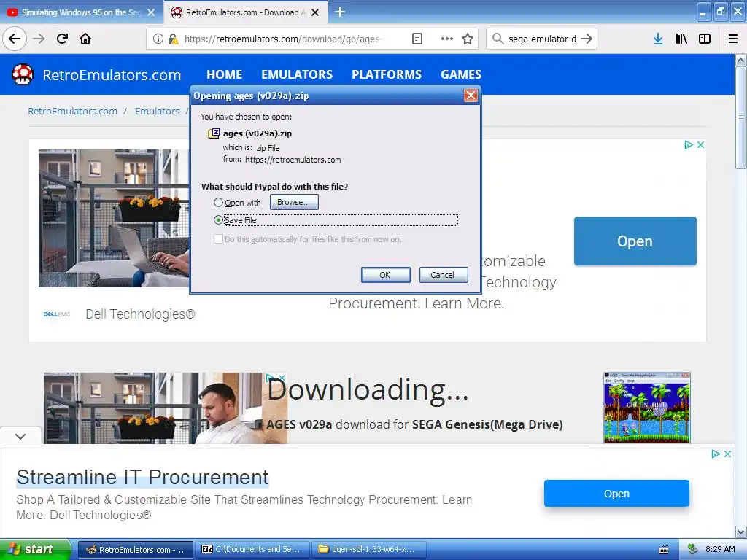
Task: Switch to Simulating Windows 95 tab
Action: pyautogui.click(x=81, y=12)
